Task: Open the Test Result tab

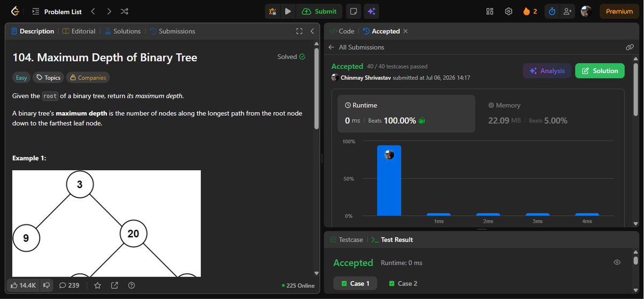Action: click(392, 239)
